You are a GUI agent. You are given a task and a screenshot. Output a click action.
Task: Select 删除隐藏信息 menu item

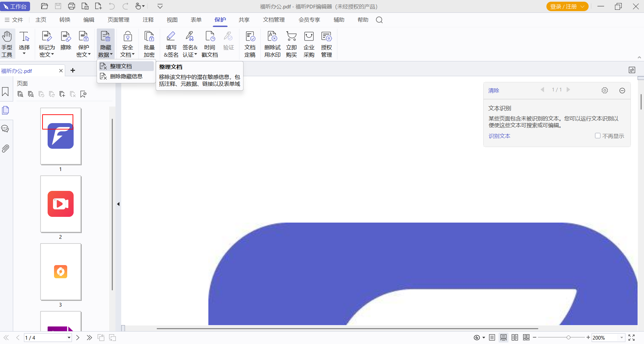tap(126, 77)
